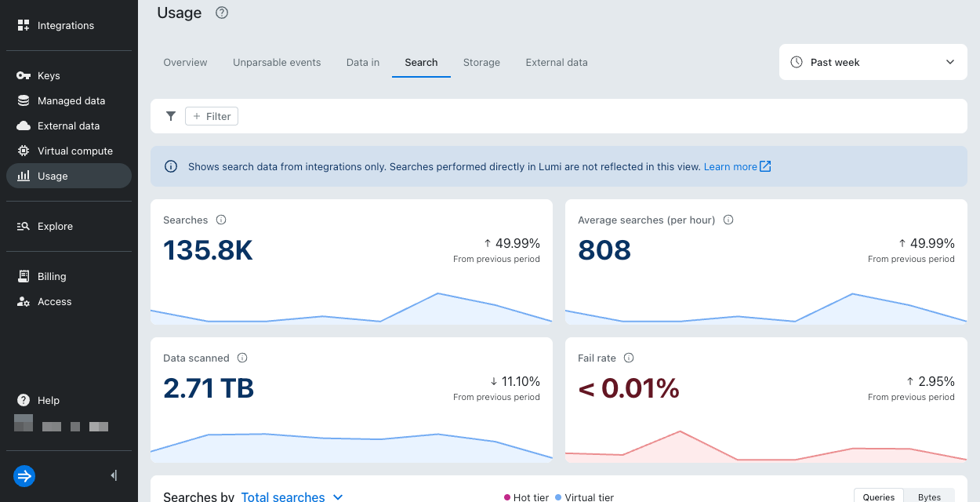
Task: Toggle the Virtual tier legend entry
Action: click(x=584, y=497)
